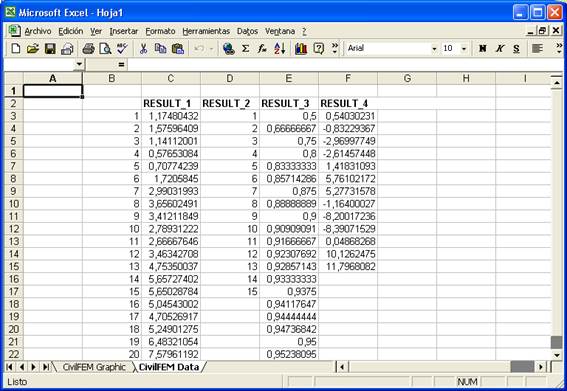This screenshot has height=391, width=567.
Task: Click the vertical scrollbar down arrow
Action: tap(557, 355)
